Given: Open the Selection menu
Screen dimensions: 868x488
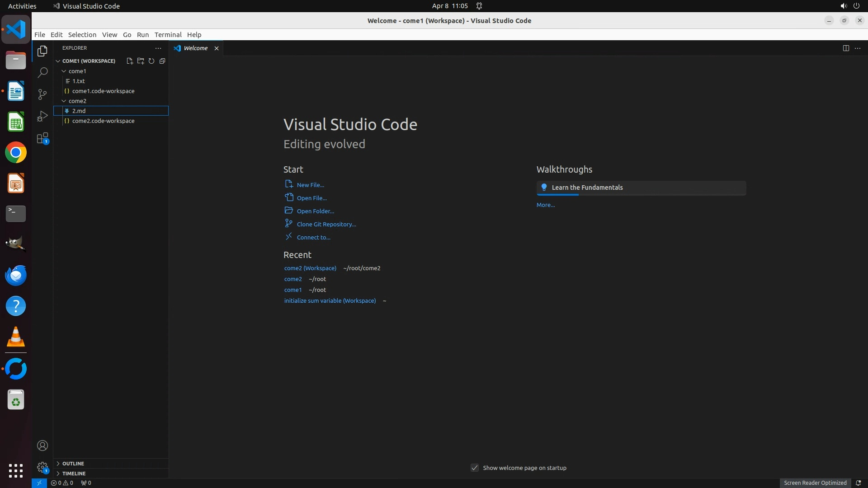Looking at the screenshot, I should tap(82, 35).
